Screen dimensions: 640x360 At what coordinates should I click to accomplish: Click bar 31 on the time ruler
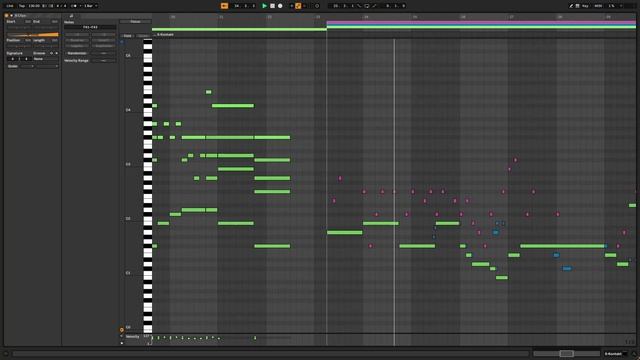tap(221, 17)
